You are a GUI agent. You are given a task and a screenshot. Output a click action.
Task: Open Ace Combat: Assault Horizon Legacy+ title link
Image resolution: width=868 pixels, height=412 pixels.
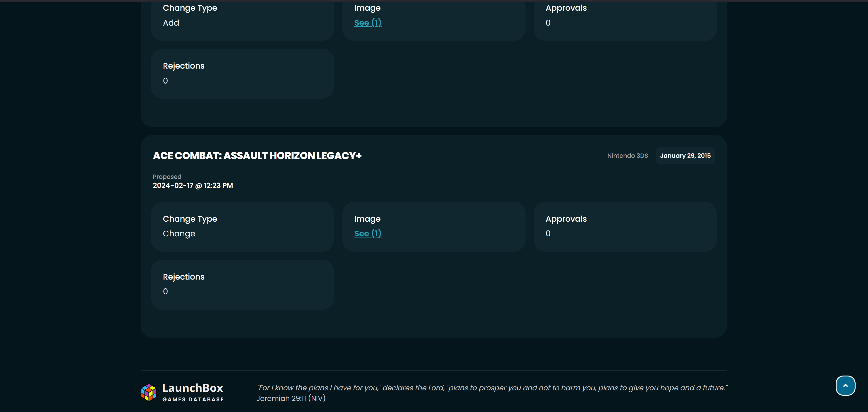(257, 156)
